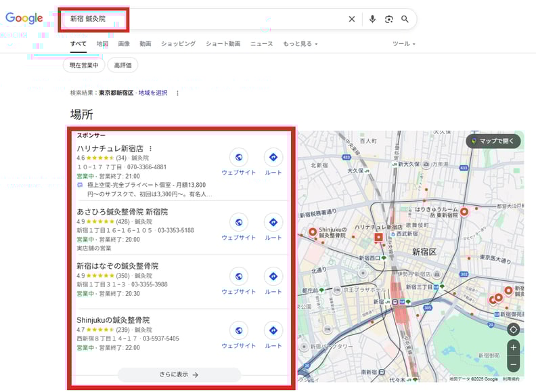Viewport: 536px width, 392px height.
Task: Zoom out on the map
Action: [x=513, y=365]
